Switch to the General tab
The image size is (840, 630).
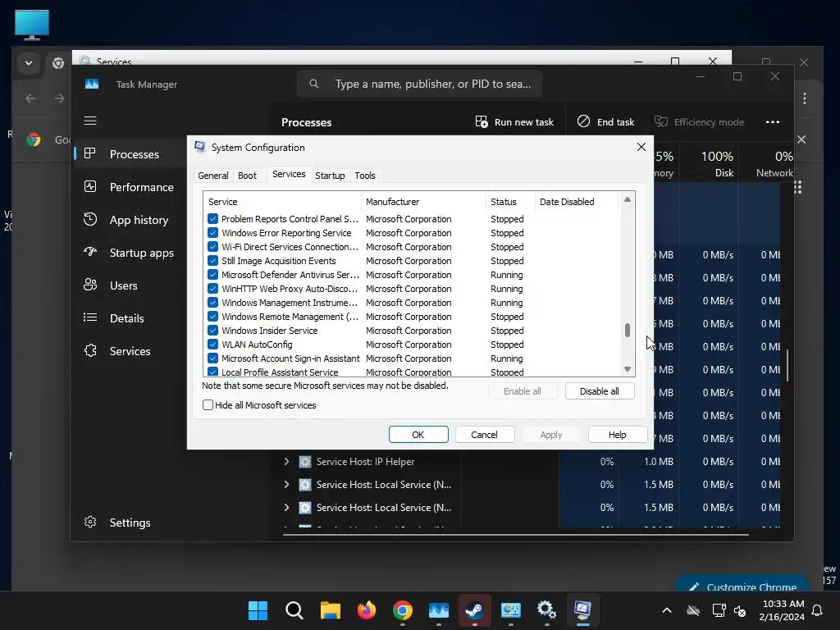pyautogui.click(x=212, y=176)
